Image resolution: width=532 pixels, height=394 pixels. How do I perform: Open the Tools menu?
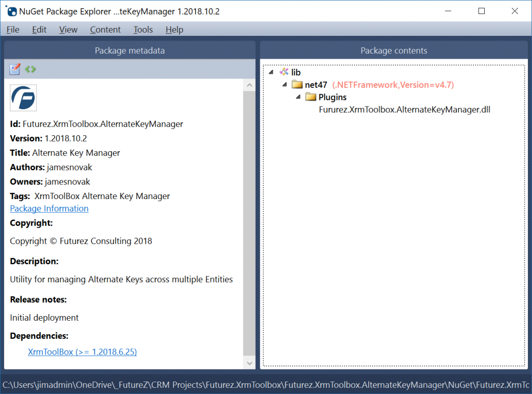click(143, 30)
